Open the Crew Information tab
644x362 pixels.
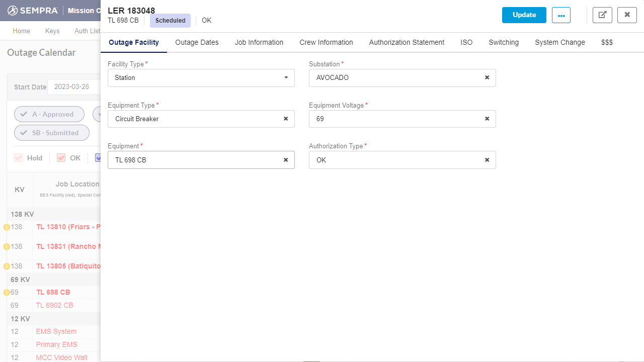[326, 42]
